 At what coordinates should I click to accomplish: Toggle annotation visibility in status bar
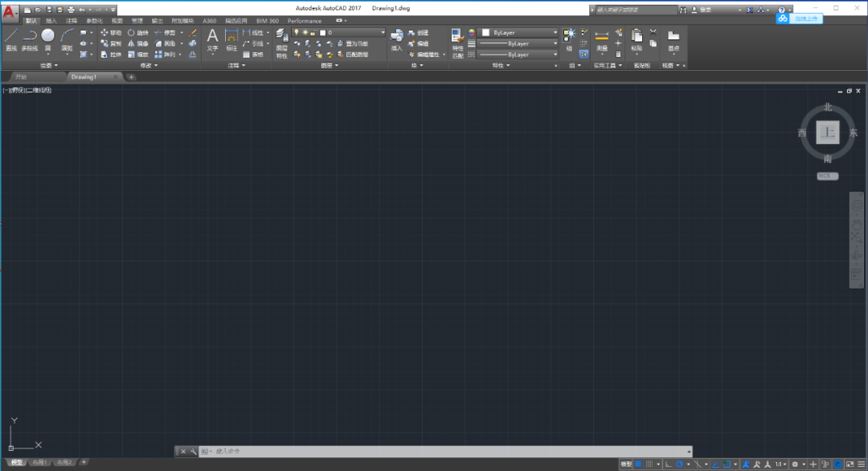(746, 464)
